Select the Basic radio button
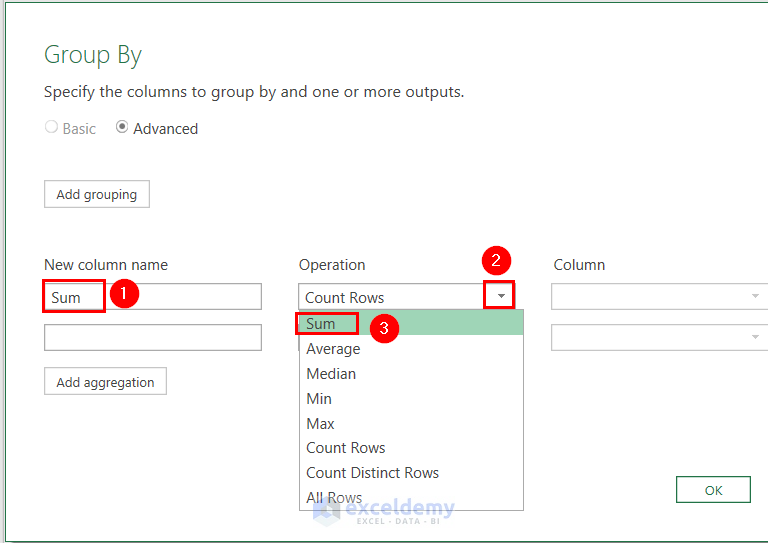This screenshot has height=543, width=768. point(52,128)
